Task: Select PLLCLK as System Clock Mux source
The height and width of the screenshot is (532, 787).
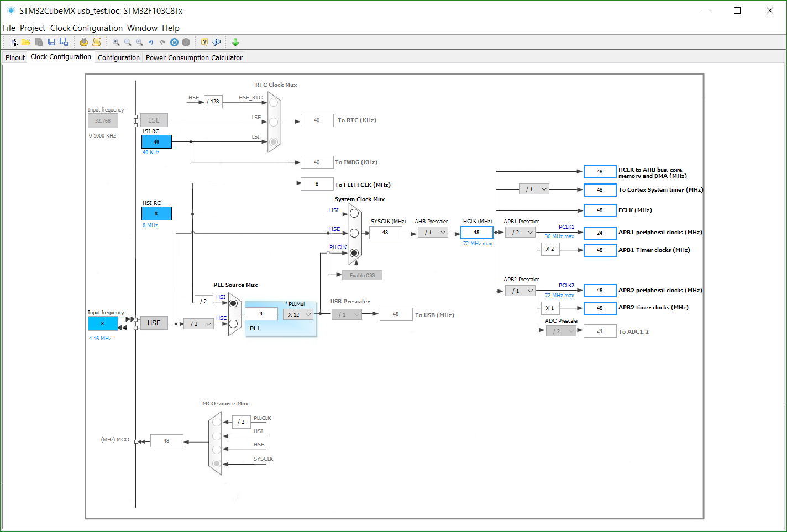Action: click(x=354, y=253)
